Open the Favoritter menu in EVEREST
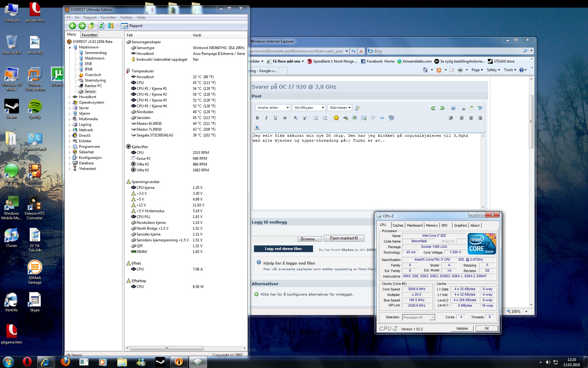This screenshot has width=588, height=368. tap(108, 17)
